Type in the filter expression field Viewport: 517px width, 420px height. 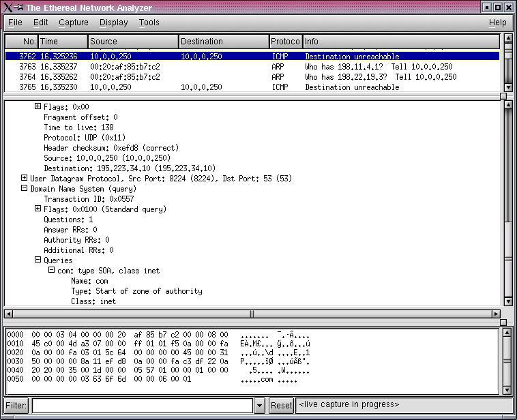[142, 406]
